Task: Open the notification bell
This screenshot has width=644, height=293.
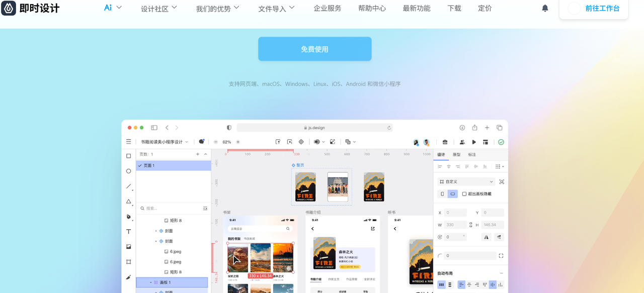Action: 545,8
